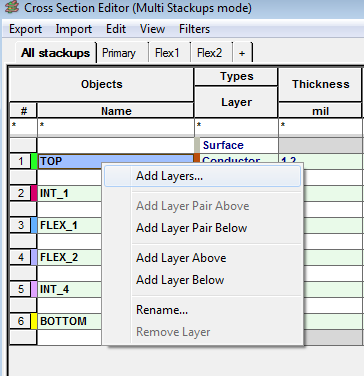Click row number 1 header
The width and height of the screenshot is (364, 376).
coord(20,161)
